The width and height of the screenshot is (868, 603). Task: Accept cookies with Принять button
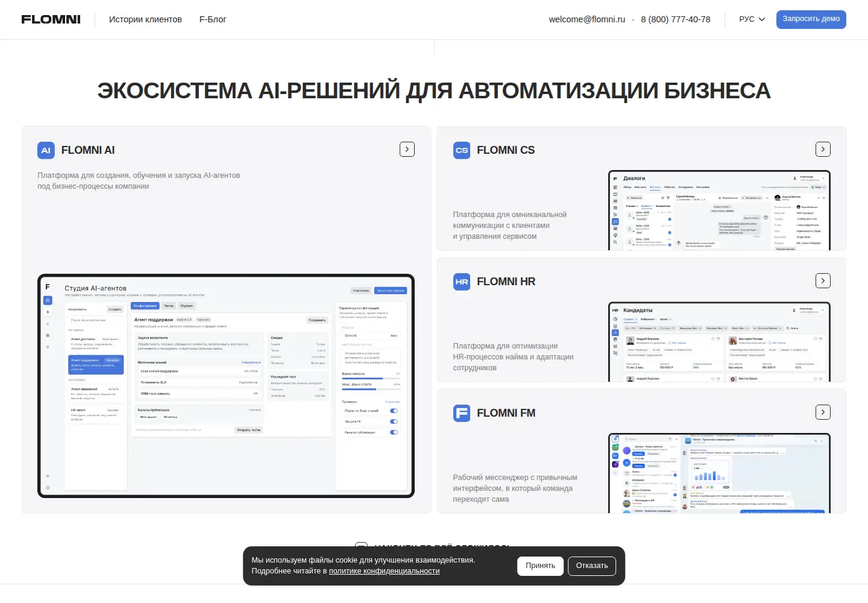click(540, 566)
